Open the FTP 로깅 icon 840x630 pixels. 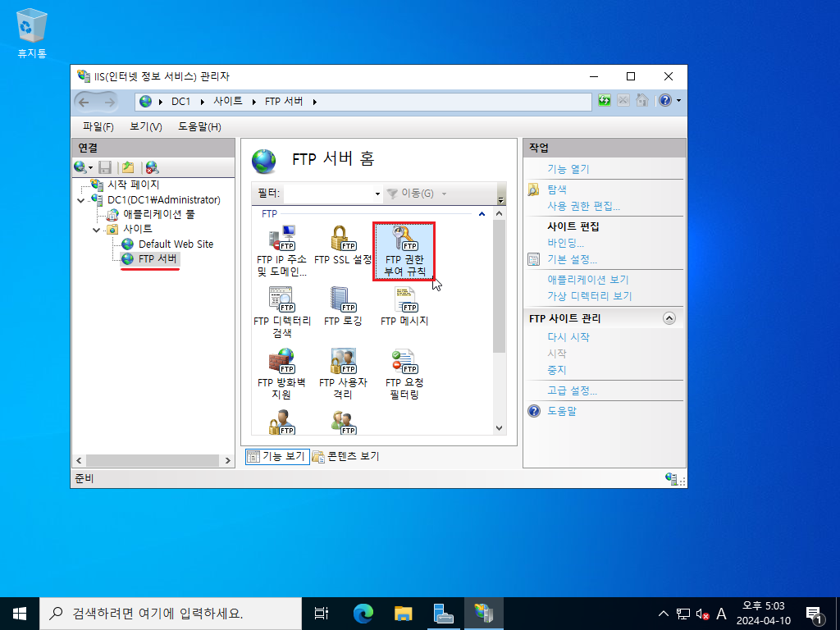[343, 307]
